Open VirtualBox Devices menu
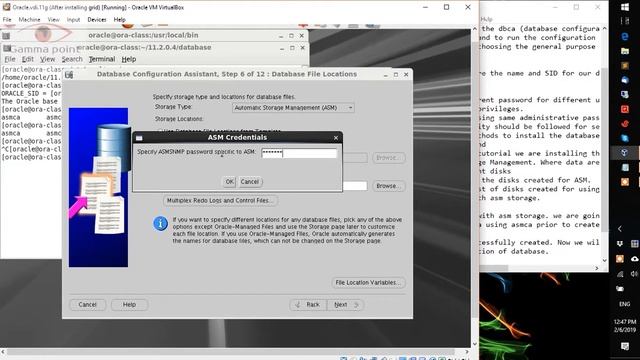The height and width of the screenshot is (360, 640). [x=97, y=20]
